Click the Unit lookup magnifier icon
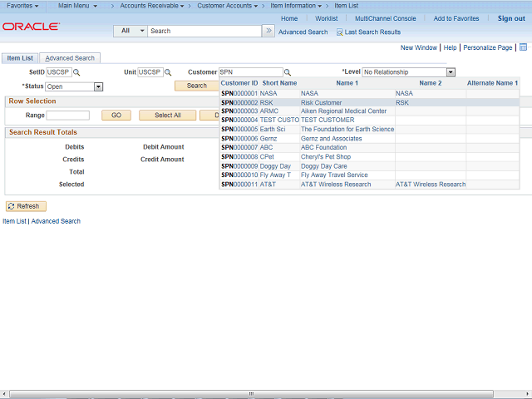 pos(168,72)
